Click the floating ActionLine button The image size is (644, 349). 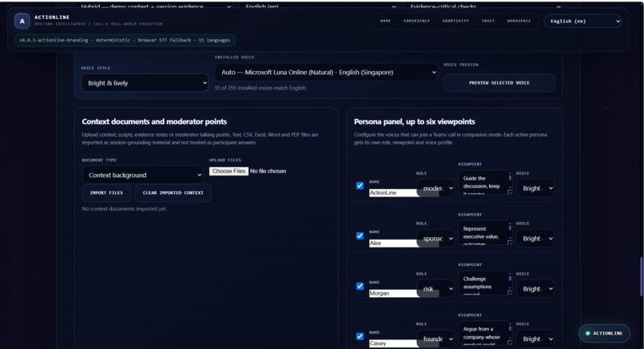pyautogui.click(x=604, y=333)
